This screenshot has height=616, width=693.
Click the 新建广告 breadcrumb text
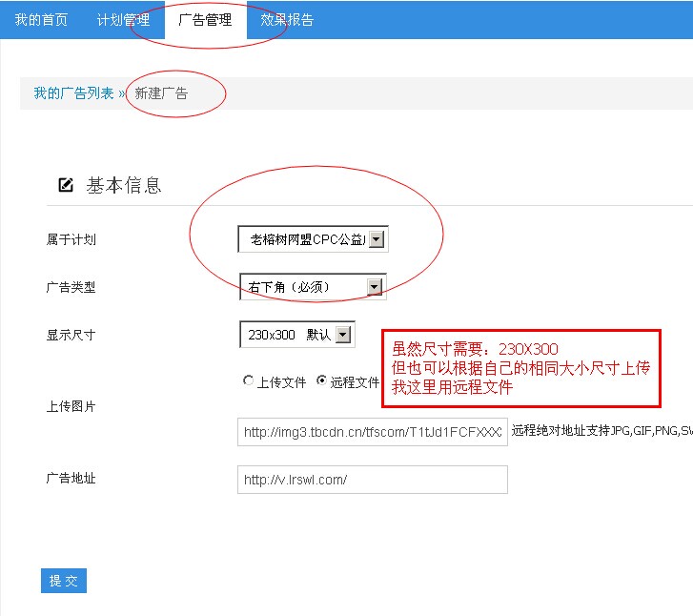(161, 93)
